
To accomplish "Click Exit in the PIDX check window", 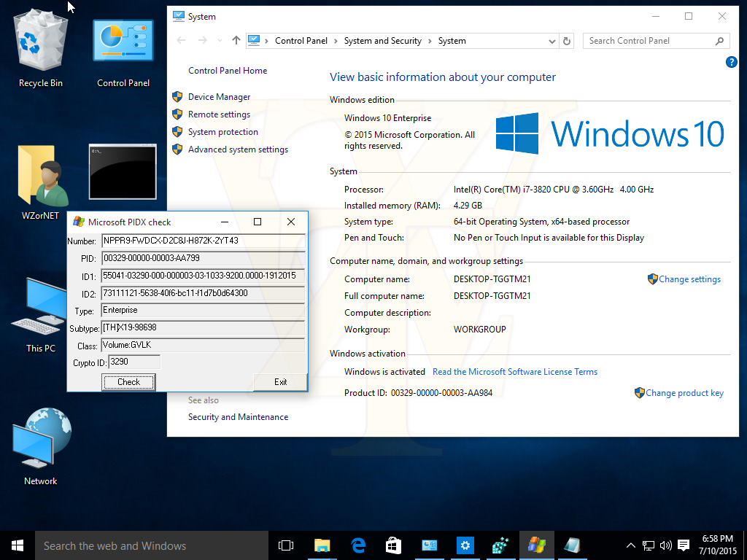I will [x=281, y=382].
